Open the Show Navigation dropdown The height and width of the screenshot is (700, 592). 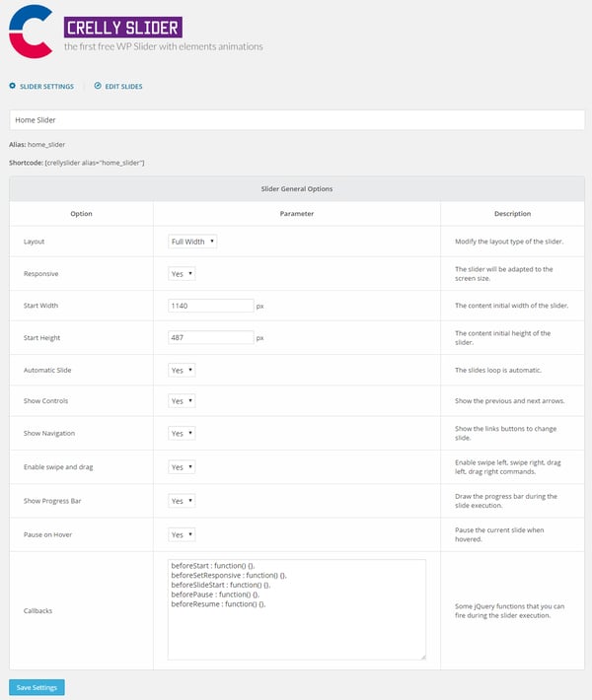pyautogui.click(x=182, y=433)
